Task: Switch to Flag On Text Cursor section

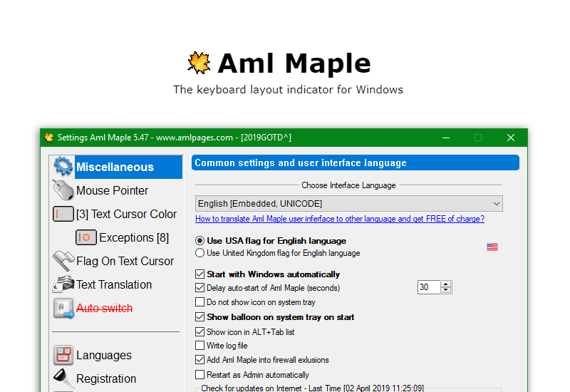Action: coord(125,261)
